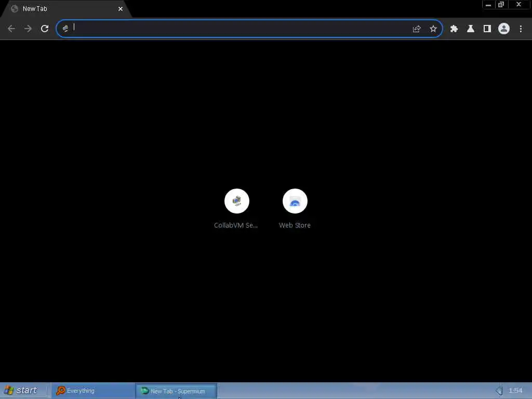
Task: Open the Experiments flask icon
Action: pyautogui.click(x=471, y=29)
